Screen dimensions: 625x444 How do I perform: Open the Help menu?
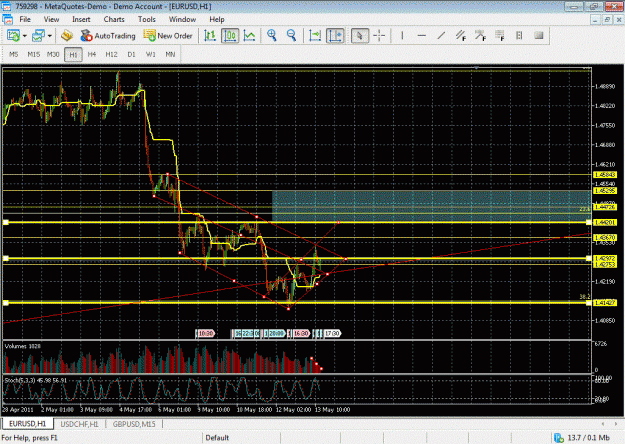tap(217, 19)
